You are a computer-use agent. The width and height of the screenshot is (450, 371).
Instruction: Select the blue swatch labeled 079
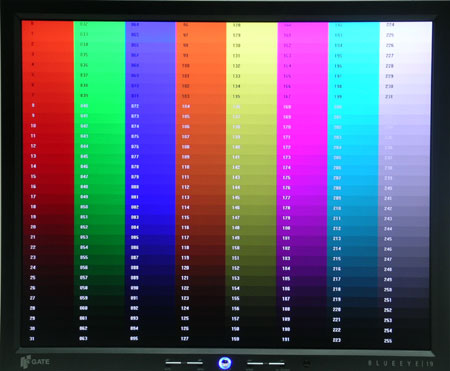point(150,177)
